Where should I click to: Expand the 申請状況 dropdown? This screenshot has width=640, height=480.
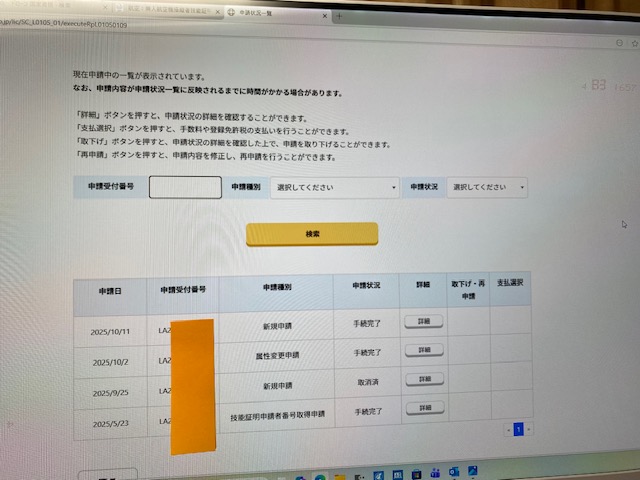click(487, 187)
